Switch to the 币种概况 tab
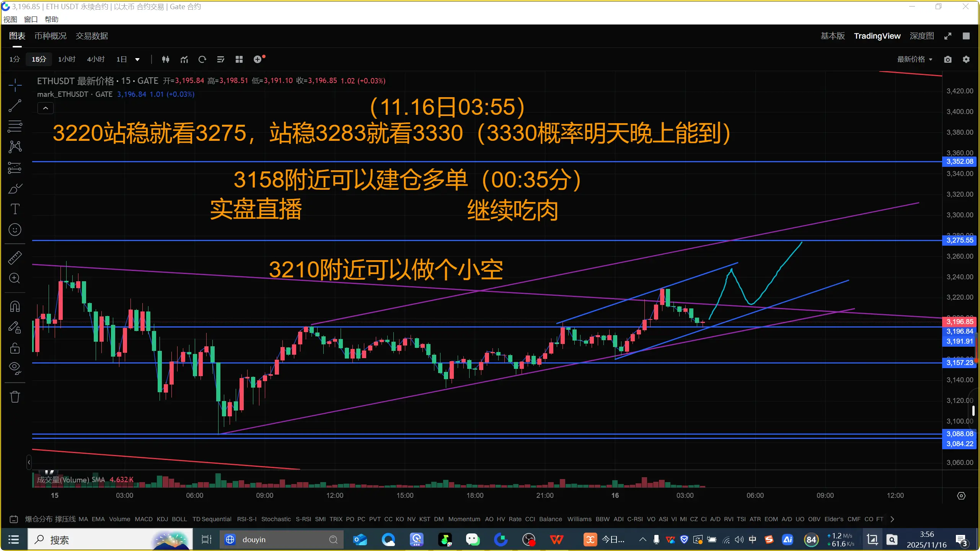 [51, 36]
